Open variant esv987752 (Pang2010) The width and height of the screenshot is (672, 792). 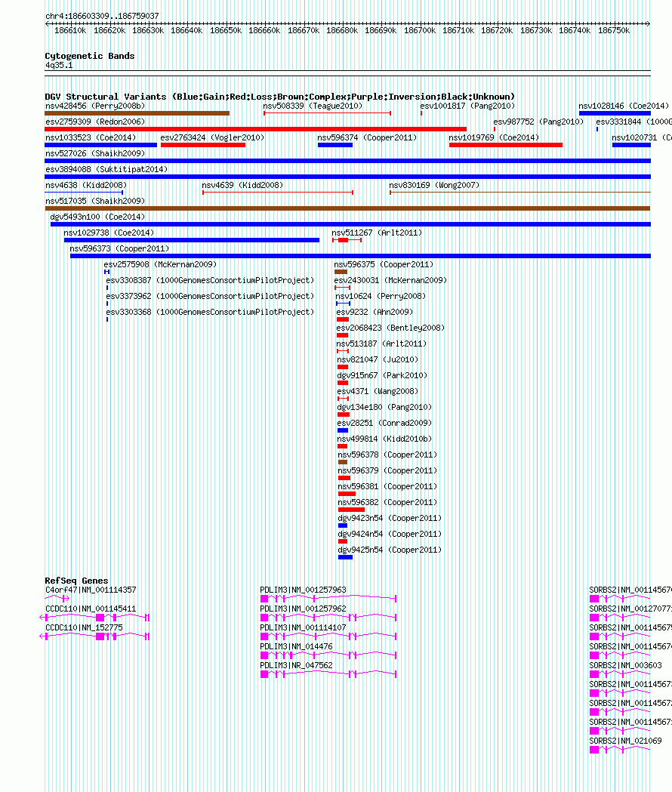(x=538, y=122)
